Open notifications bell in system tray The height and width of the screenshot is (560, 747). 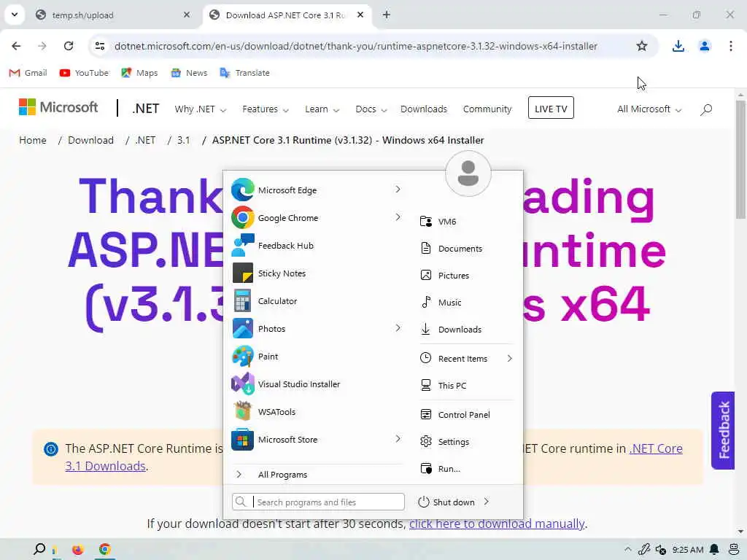pos(713,550)
